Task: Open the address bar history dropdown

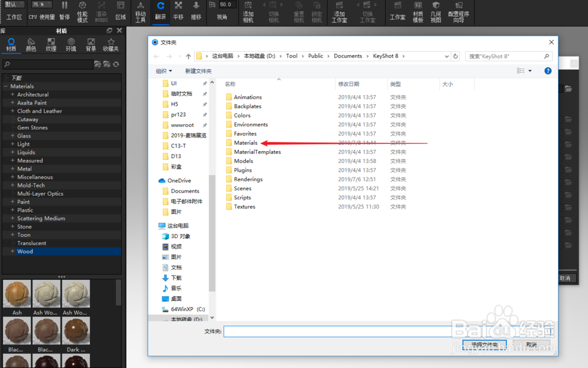Action: tap(447, 56)
